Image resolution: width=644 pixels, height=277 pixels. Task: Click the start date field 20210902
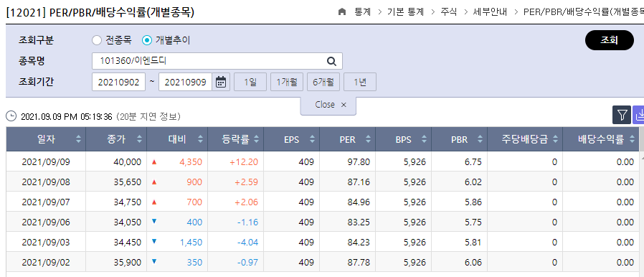[119, 83]
